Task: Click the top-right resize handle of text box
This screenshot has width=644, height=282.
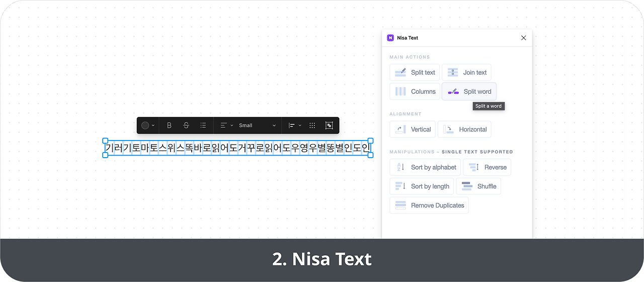Action: 370,141
